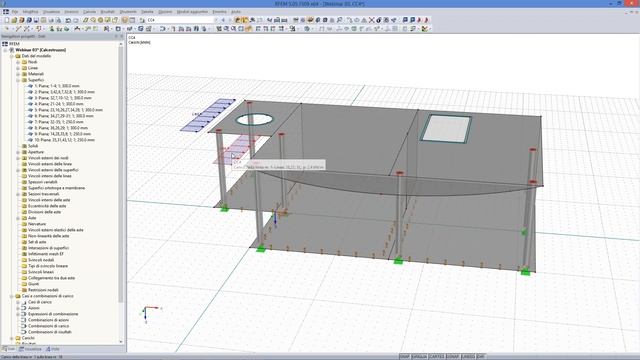Go to previous load case arrow

point(223,20)
